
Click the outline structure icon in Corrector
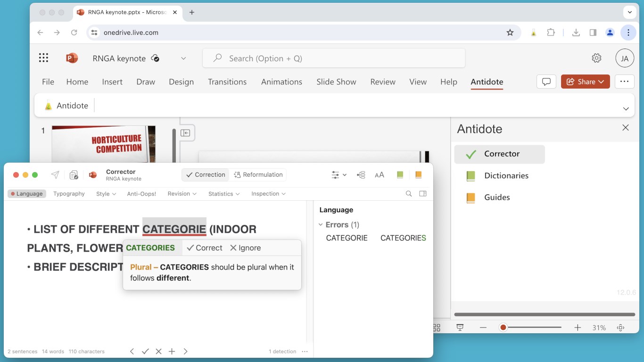pyautogui.click(x=361, y=175)
